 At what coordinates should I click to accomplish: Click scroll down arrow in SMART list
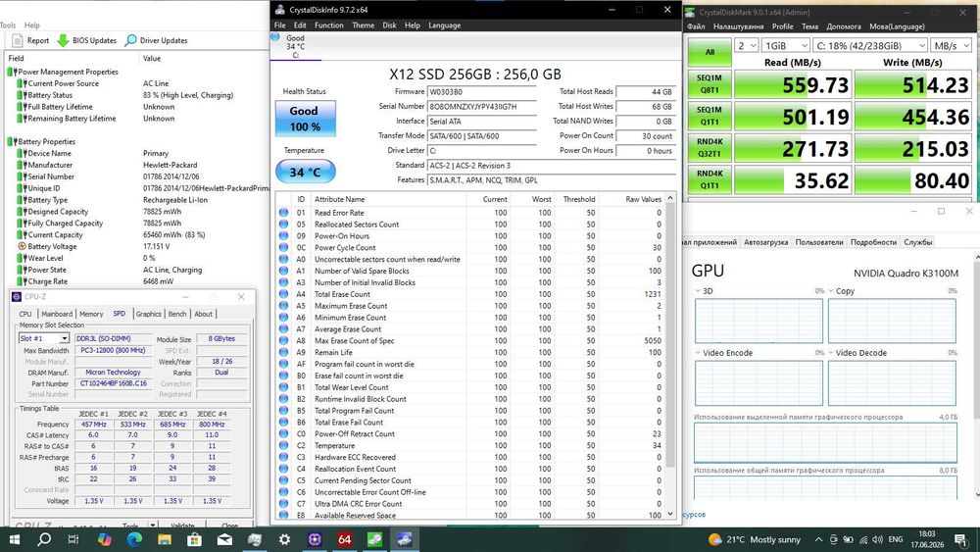point(670,514)
